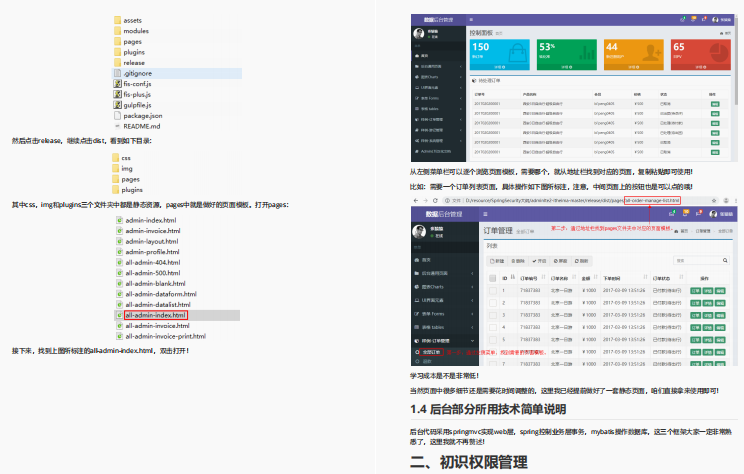The height and width of the screenshot is (474, 744).
Task: Click the admin-index.html file icon
Action: (120, 220)
